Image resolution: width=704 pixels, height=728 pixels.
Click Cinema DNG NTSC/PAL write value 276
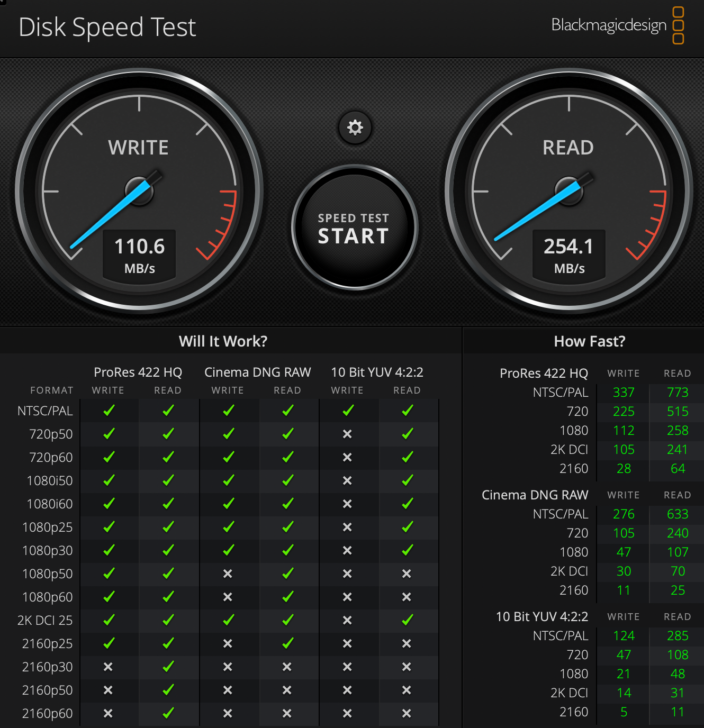pos(624,514)
